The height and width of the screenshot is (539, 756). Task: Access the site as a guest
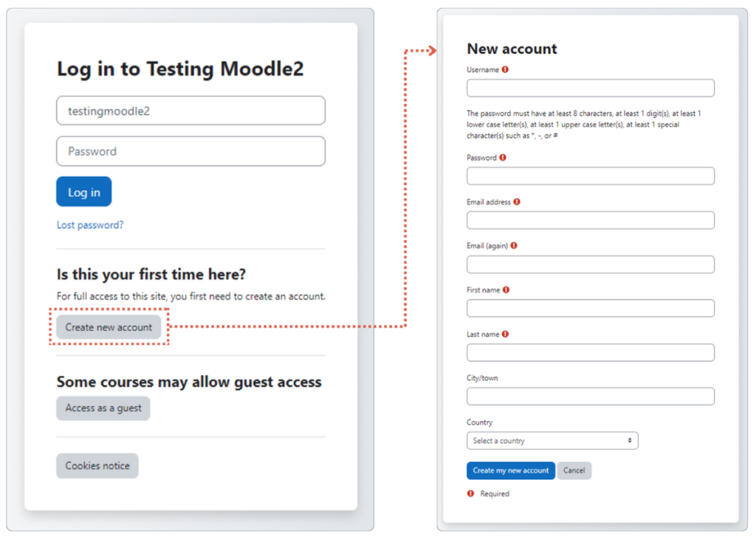coord(103,408)
